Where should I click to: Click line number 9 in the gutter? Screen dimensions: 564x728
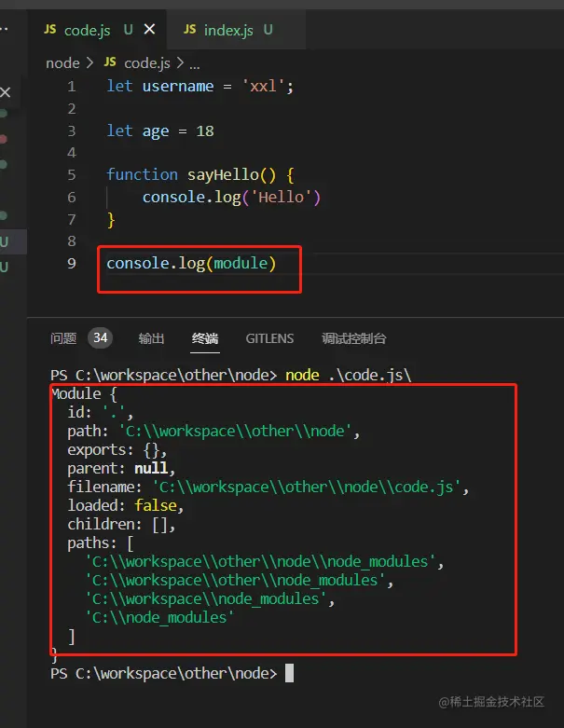(72, 263)
